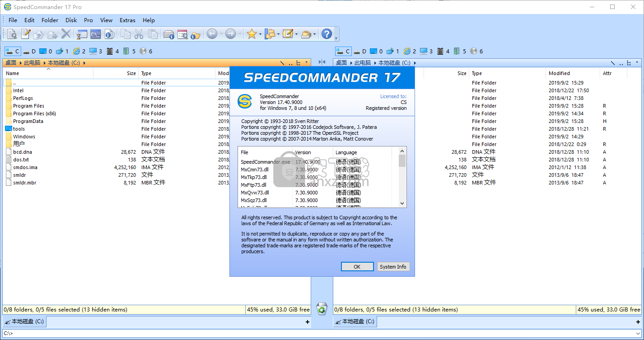This screenshot has width=644, height=340.
Task: Select the Program Files (x86) folder
Action: click(34, 113)
